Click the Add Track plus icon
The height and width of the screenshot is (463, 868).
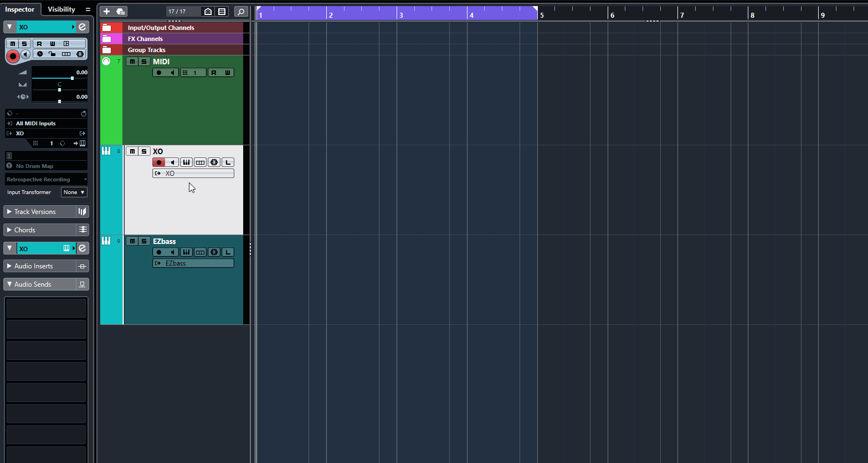pyautogui.click(x=107, y=11)
